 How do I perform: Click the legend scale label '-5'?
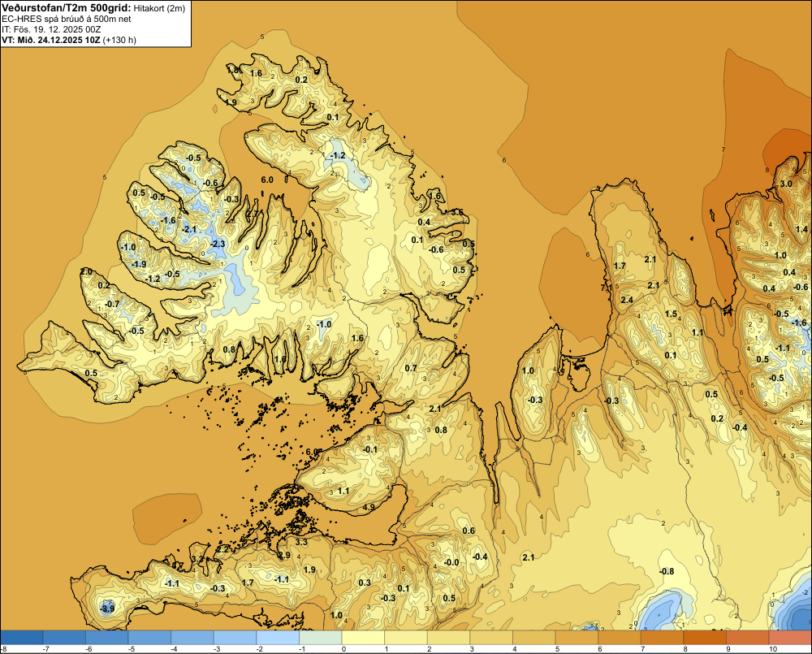coord(132,649)
